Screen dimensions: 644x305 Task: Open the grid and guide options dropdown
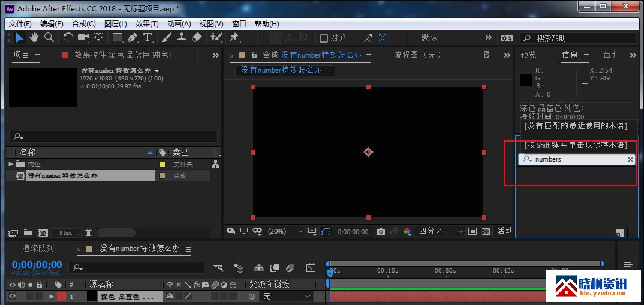click(312, 231)
